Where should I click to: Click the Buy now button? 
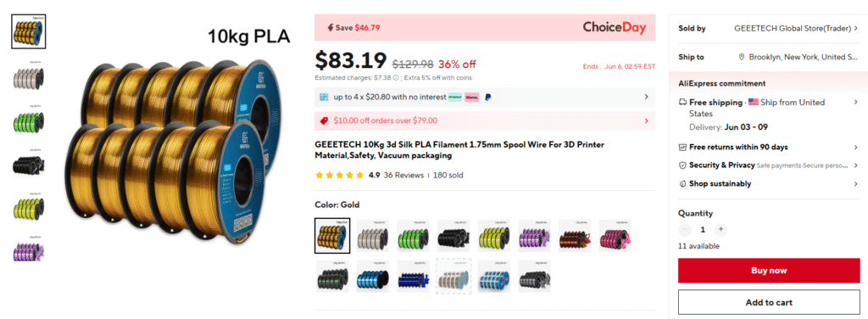click(x=769, y=271)
